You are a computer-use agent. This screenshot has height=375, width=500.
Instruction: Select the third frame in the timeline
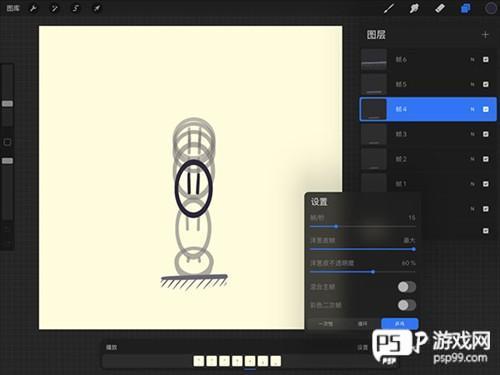224,361
